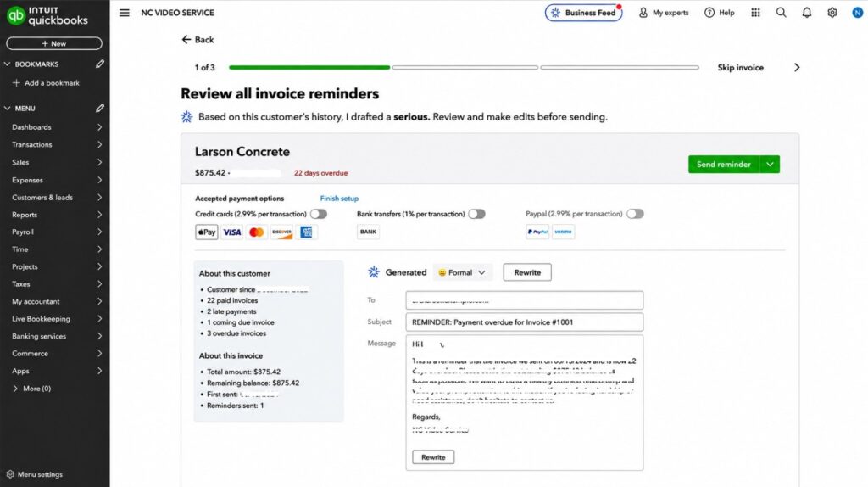Open My experts

pyautogui.click(x=663, y=12)
